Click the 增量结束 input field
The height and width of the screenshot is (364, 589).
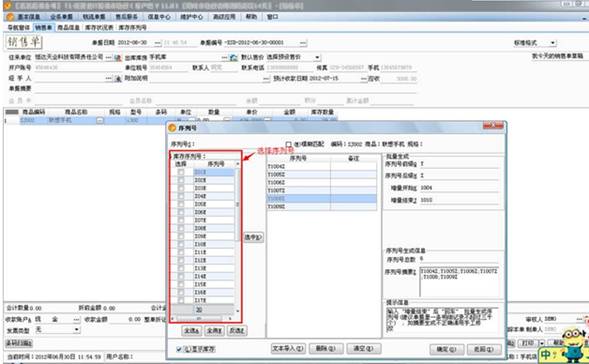(459, 200)
